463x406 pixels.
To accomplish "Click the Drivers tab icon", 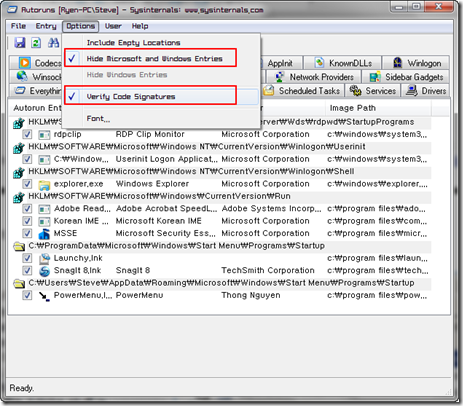I will (x=412, y=90).
